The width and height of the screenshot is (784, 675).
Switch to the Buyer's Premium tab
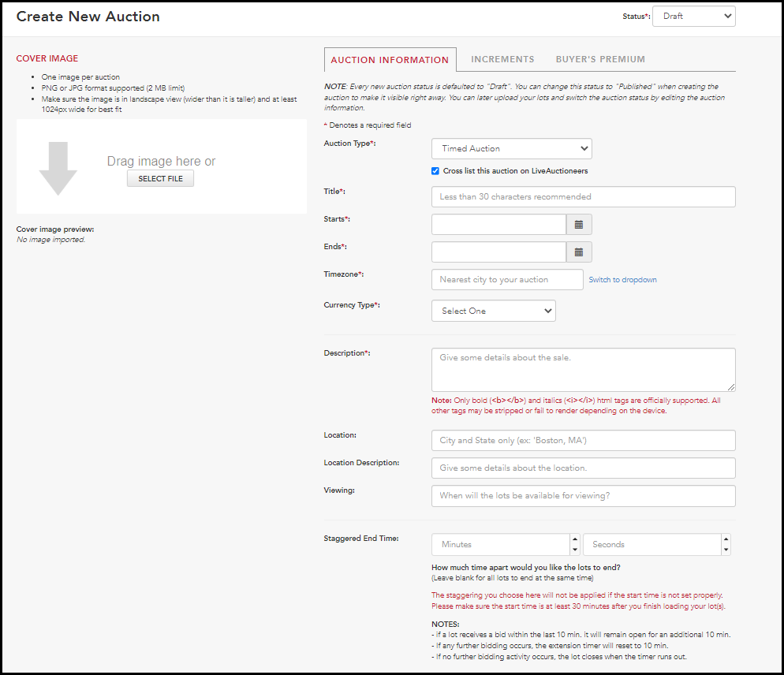600,59
